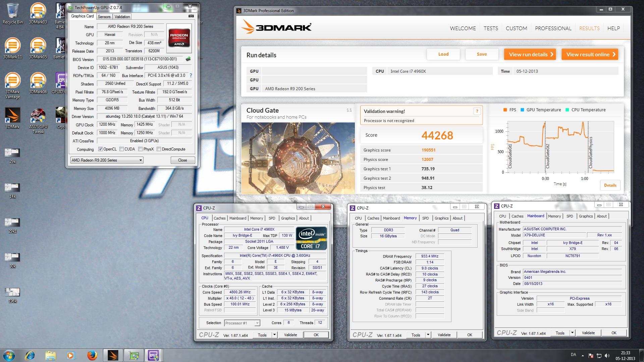Toggle the CUDA checkbox in GPU-Z
Screen dimensions: 644x362
pos(122,149)
